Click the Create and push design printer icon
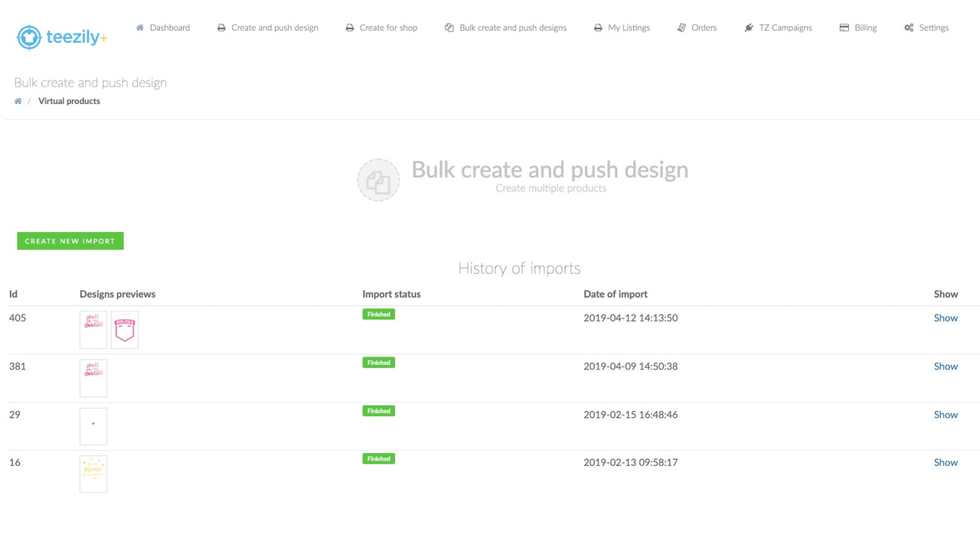Screen dimensions: 980x551 [x=220, y=27]
